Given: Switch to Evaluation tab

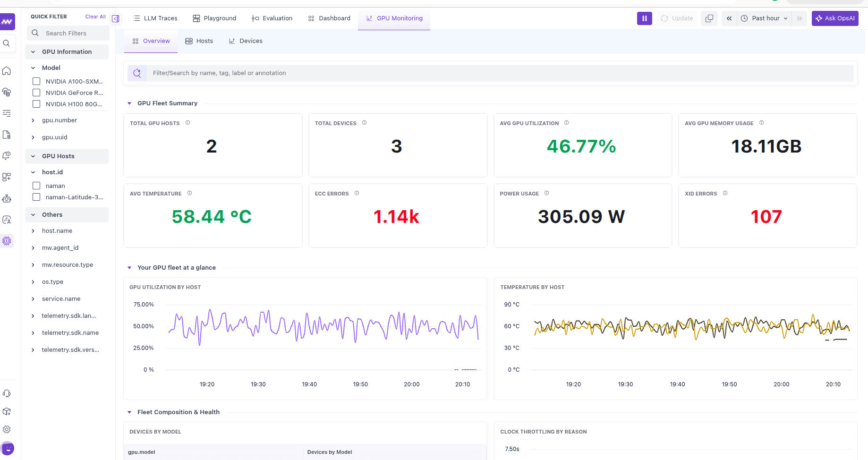Looking at the screenshot, I should (x=272, y=18).
